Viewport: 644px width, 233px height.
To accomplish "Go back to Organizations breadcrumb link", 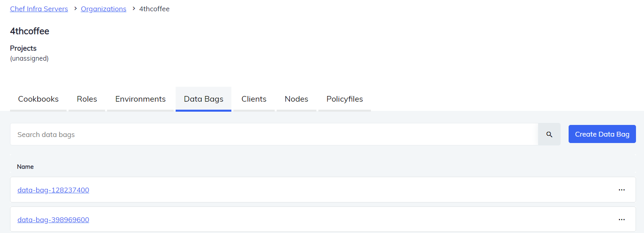I will click(103, 9).
